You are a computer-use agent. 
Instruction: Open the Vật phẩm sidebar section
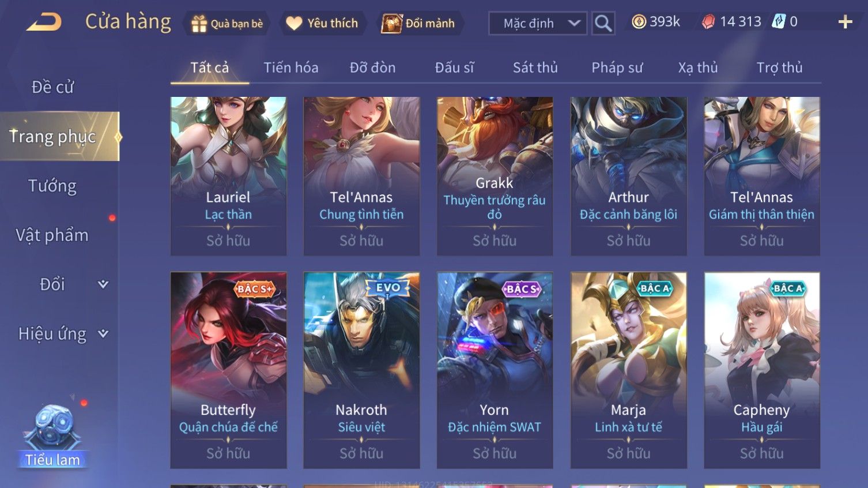[52, 235]
